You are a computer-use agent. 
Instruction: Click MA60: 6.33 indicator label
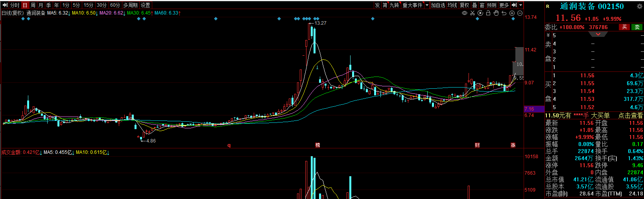pyautogui.click(x=168, y=13)
